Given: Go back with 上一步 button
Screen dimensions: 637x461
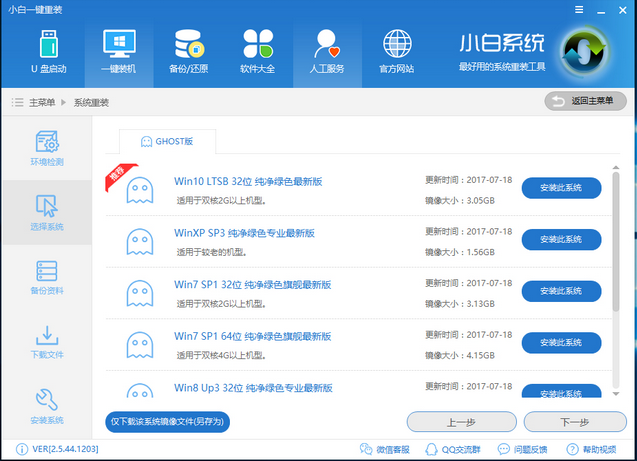Looking at the screenshot, I should point(462,422).
